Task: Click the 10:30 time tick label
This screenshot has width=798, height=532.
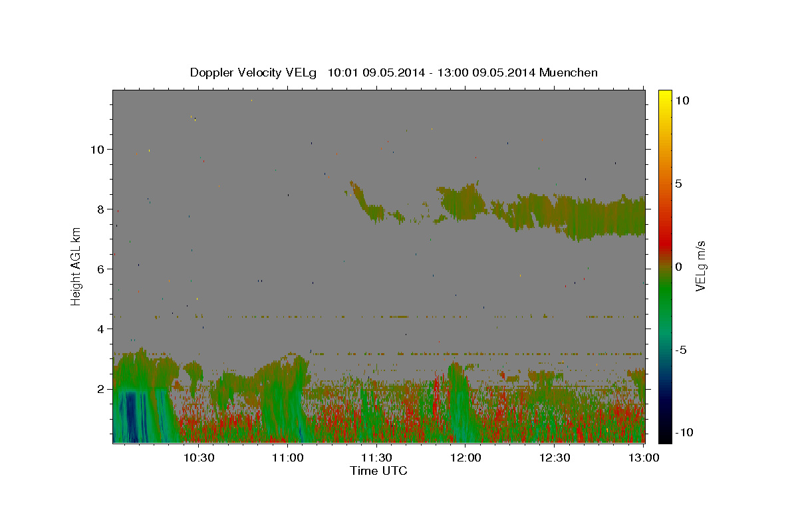Action: 198,458
